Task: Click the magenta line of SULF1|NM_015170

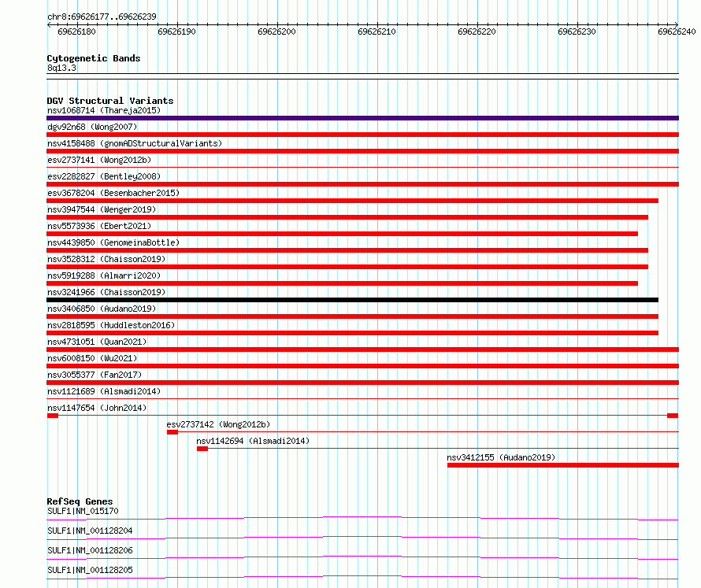Action: click(x=362, y=518)
